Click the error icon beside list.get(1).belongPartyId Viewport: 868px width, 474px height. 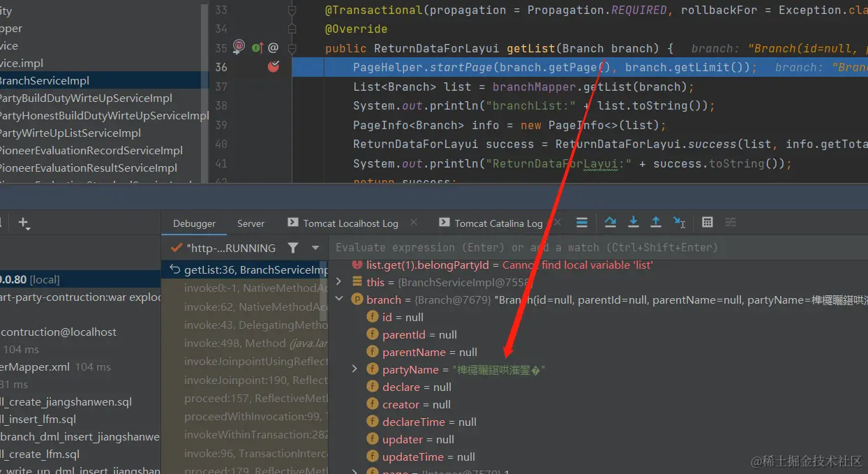pyautogui.click(x=357, y=265)
